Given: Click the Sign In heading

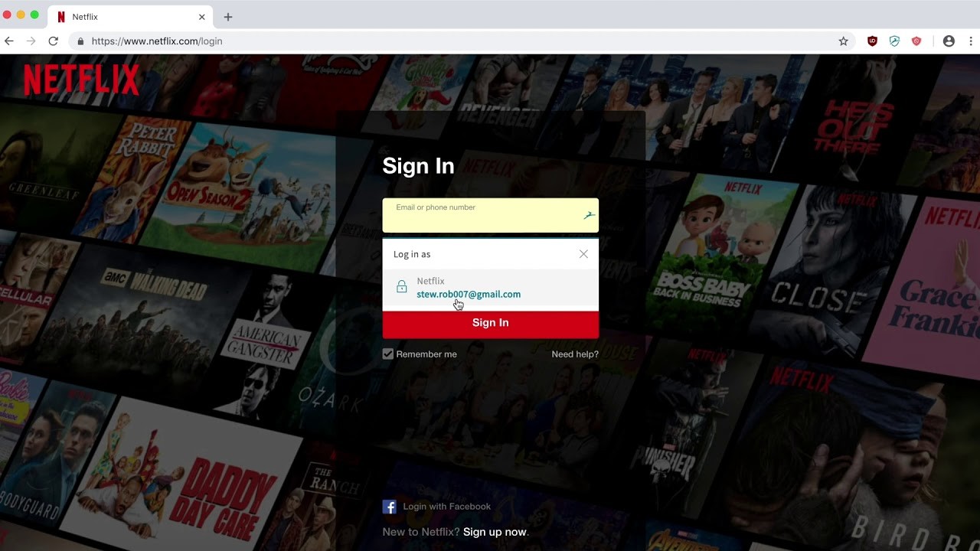Looking at the screenshot, I should pyautogui.click(x=418, y=166).
